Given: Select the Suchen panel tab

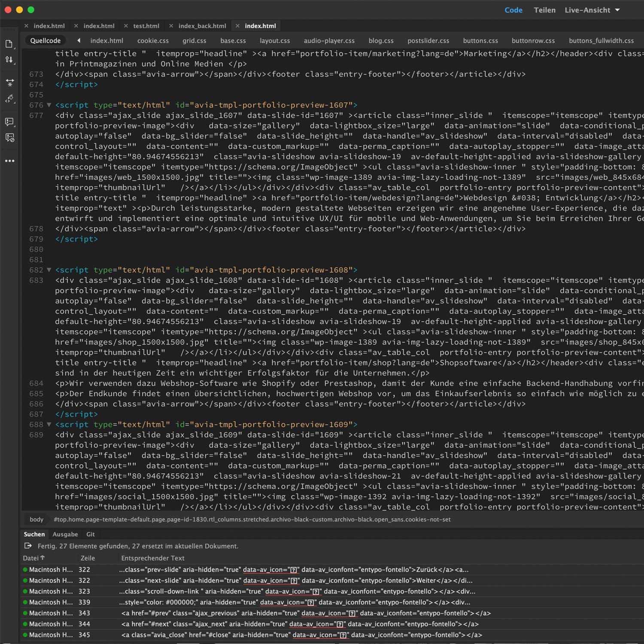Looking at the screenshot, I should pyautogui.click(x=34, y=534).
